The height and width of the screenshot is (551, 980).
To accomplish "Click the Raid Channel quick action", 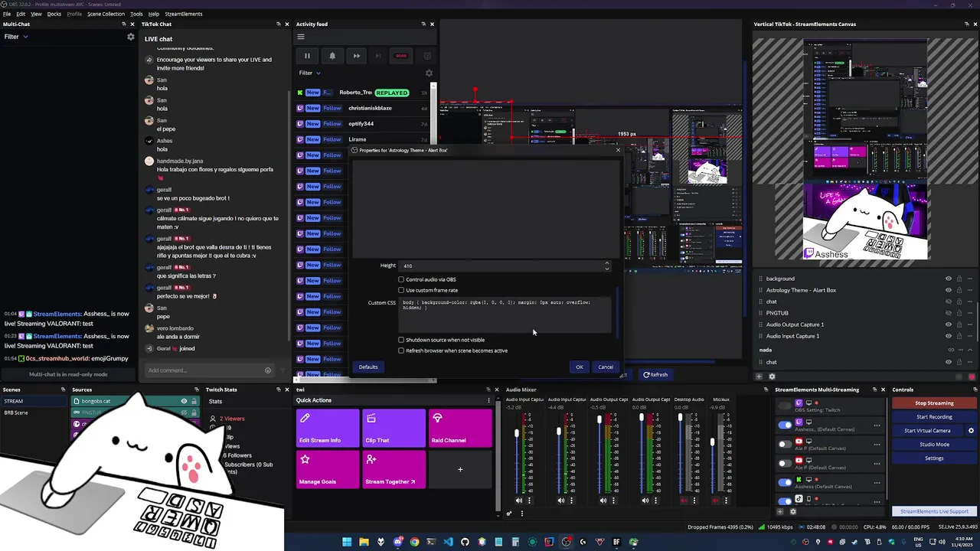I will [x=460, y=429].
